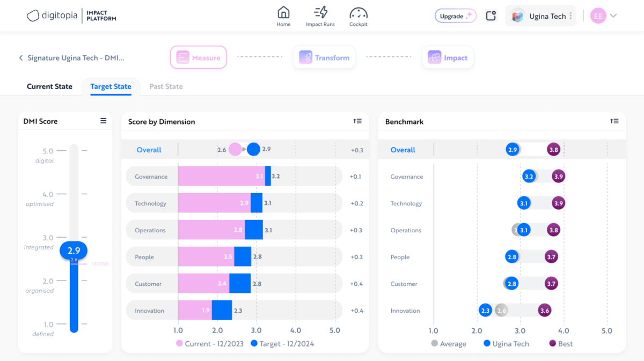Open the Cockpit gauge icon
Image resolution: width=644 pixels, height=361 pixels.
tap(358, 16)
